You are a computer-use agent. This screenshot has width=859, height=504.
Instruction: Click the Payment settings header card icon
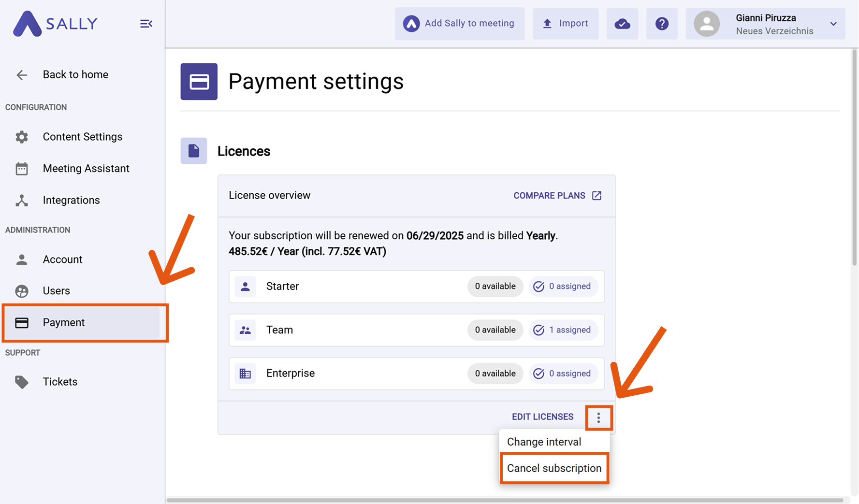199,82
